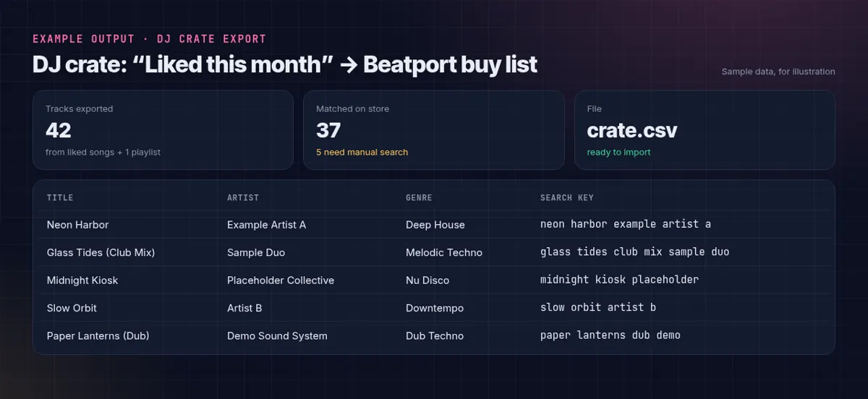This screenshot has width=868, height=399.
Task: Select the 'Neon Harbor' title cell
Action: click(77, 225)
